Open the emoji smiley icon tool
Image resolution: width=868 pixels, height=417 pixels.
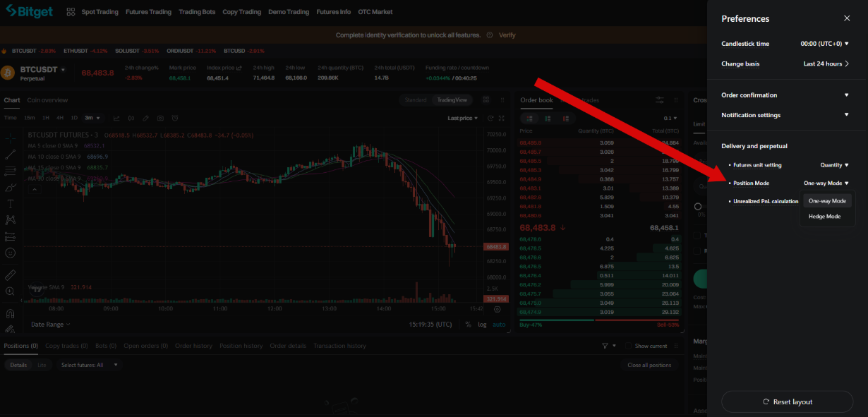10,253
